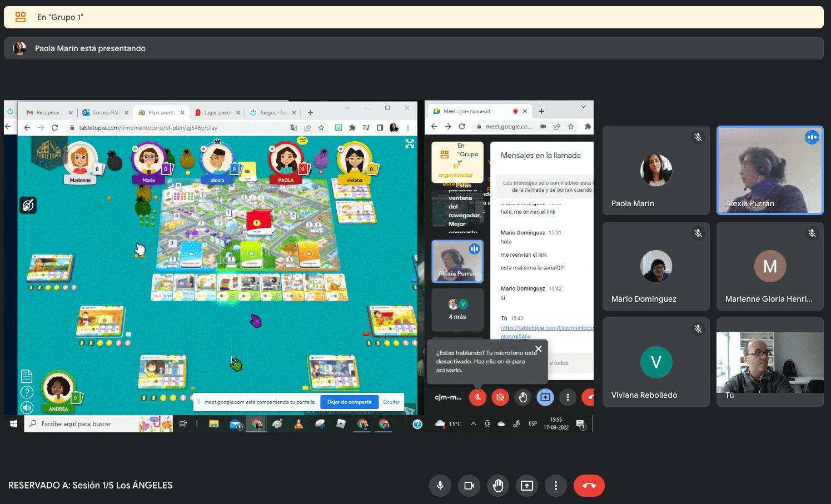Click the 4 más participants tile
Screen dimensions: 831x504
tap(457, 310)
